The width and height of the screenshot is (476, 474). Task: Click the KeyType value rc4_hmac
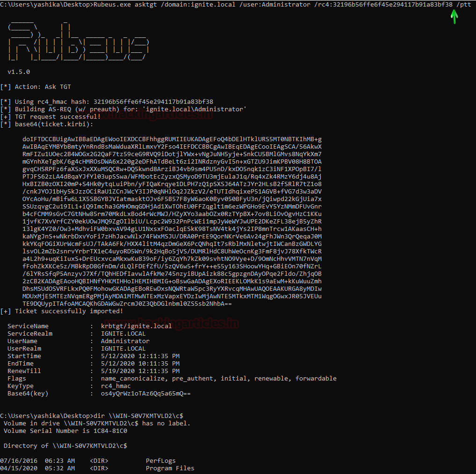click(x=115, y=386)
